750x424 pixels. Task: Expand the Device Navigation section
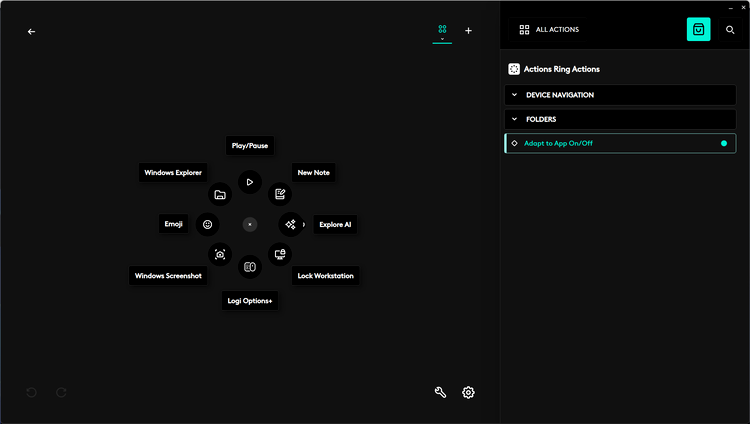pyautogui.click(x=620, y=95)
